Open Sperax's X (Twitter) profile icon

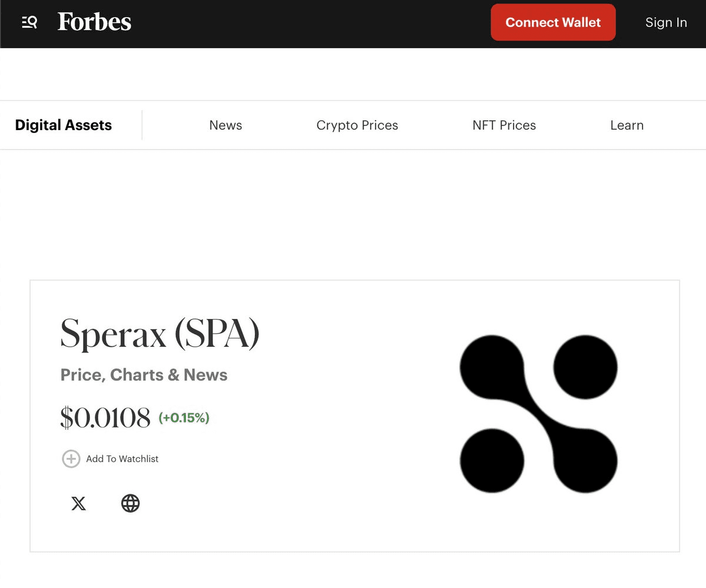click(x=78, y=503)
